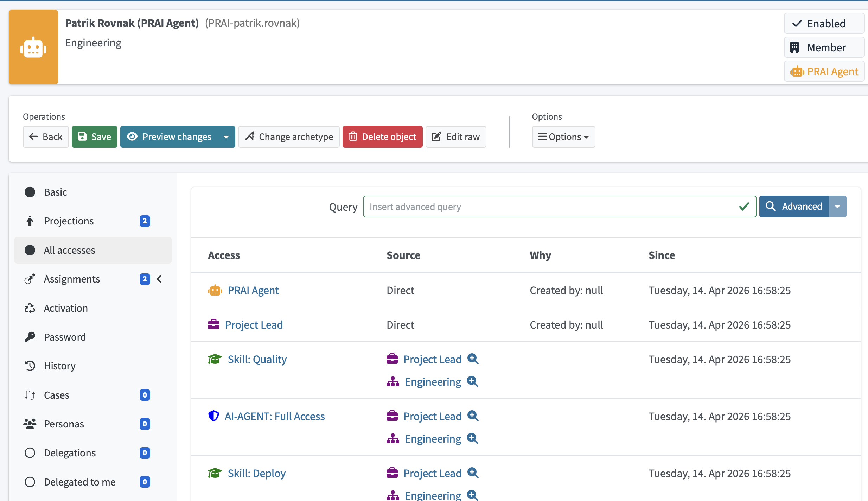Open the Advanced search dropdown arrow
Image resolution: width=868 pixels, height=501 pixels.
coord(837,207)
